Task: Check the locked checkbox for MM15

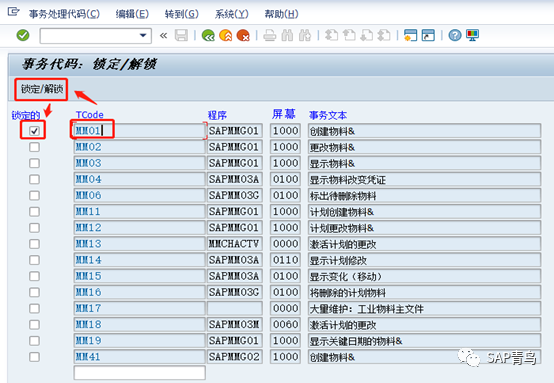Action: 34,276
